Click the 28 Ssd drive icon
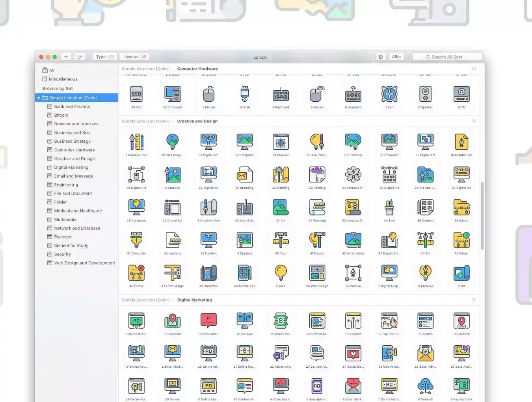 tap(136, 94)
